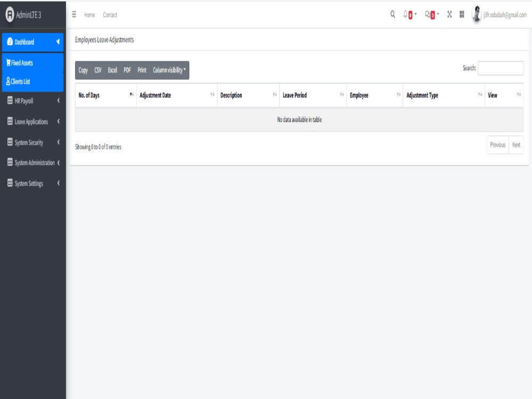Sort by View column arrow icon
The width and height of the screenshot is (532, 399).
click(519, 94)
